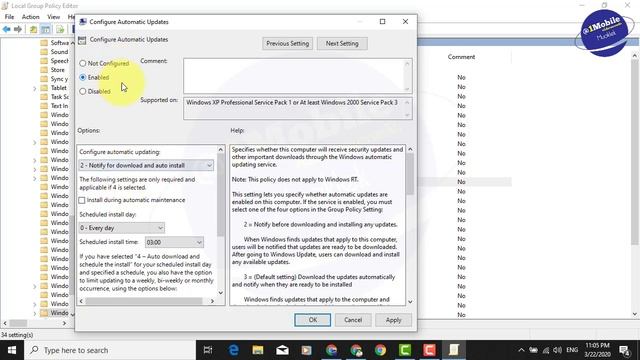
Task: Click the ENG language indicator
Action: [572, 350]
